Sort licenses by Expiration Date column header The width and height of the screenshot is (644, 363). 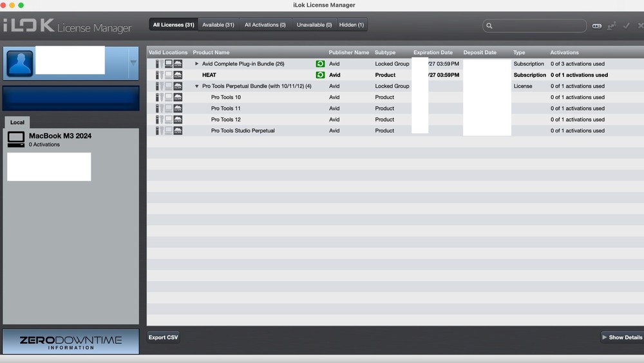click(433, 53)
